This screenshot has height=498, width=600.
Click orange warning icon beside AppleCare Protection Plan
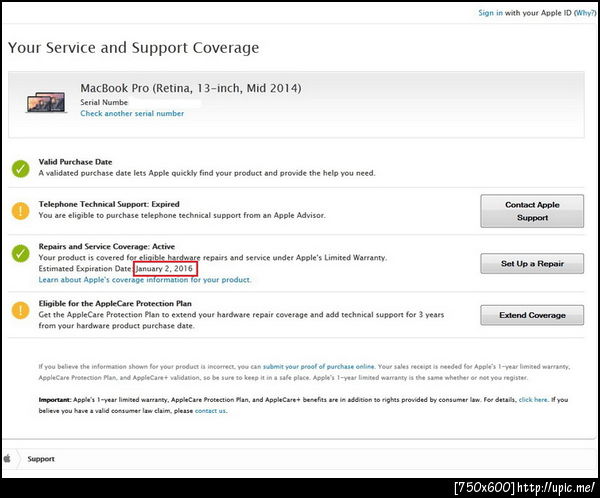[x=21, y=310]
